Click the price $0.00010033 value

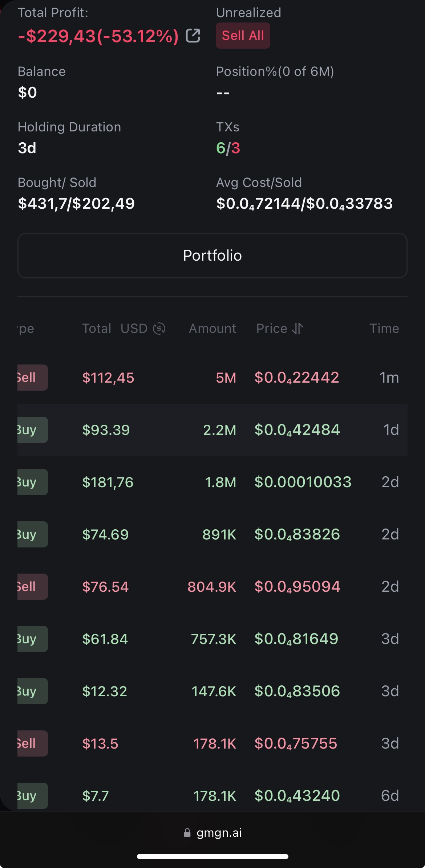tap(303, 482)
